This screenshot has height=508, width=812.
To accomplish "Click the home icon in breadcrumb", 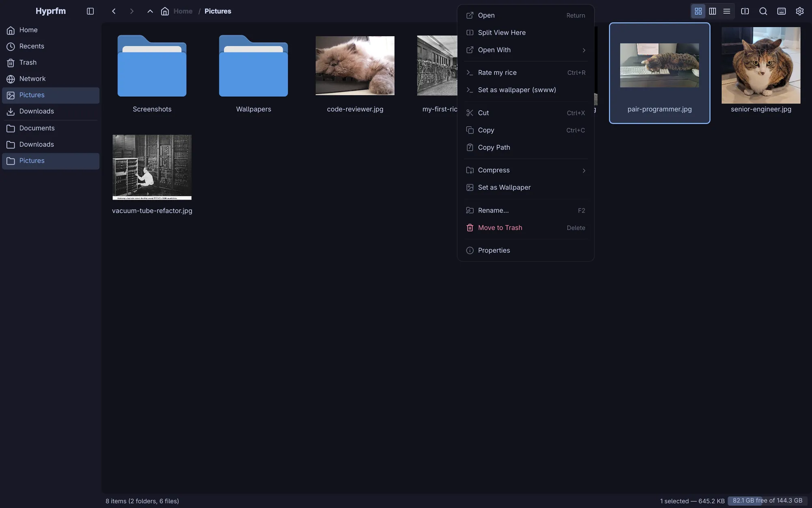I will pyautogui.click(x=165, y=11).
